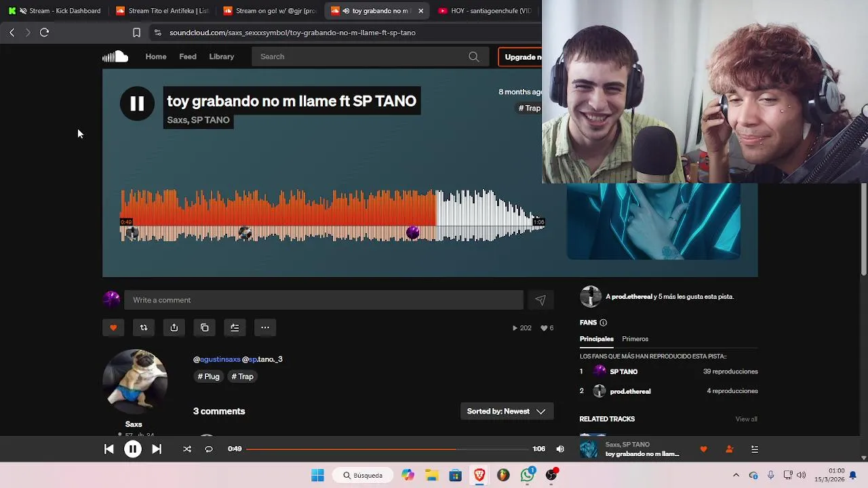
Task: Open the Sorted by: Newest dropdown
Action: pyautogui.click(x=507, y=411)
